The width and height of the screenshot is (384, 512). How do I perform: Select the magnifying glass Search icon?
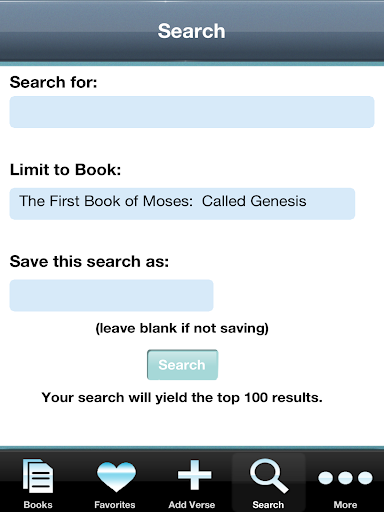point(269,476)
